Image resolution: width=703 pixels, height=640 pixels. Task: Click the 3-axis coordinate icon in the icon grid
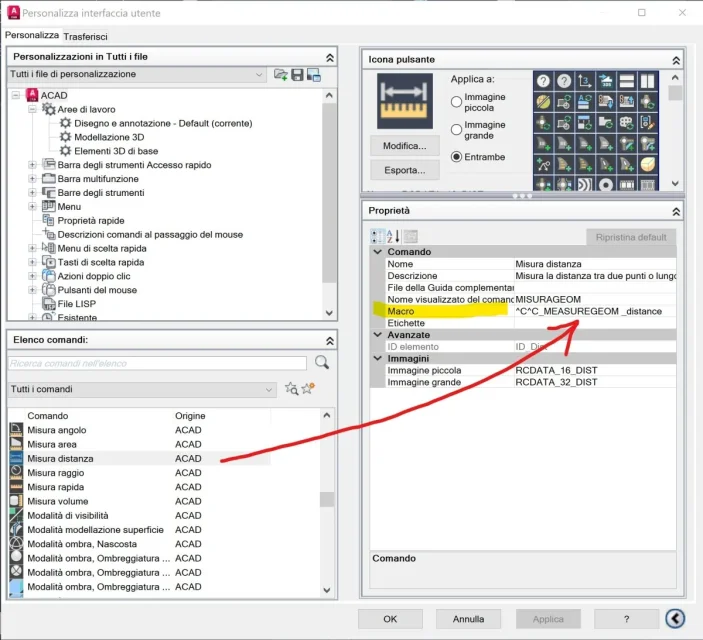[585, 81]
